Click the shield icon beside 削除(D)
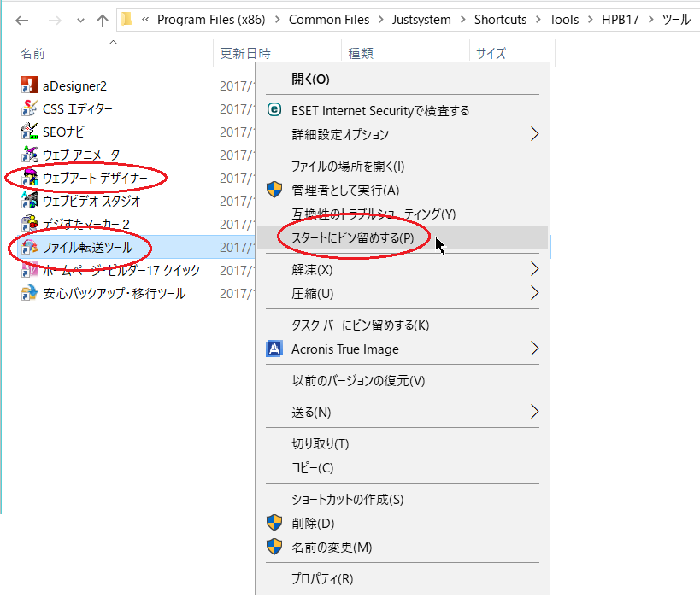This screenshot has height=598, width=700. [x=274, y=523]
